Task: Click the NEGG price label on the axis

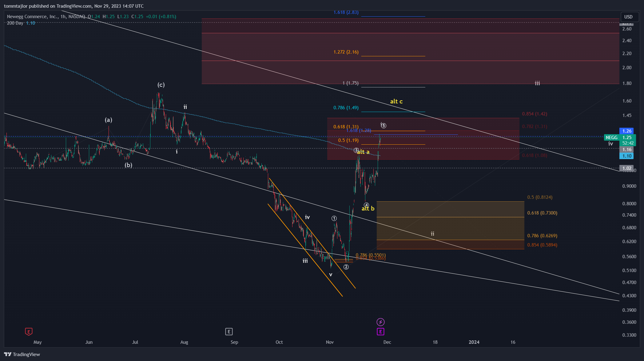Action: point(611,138)
